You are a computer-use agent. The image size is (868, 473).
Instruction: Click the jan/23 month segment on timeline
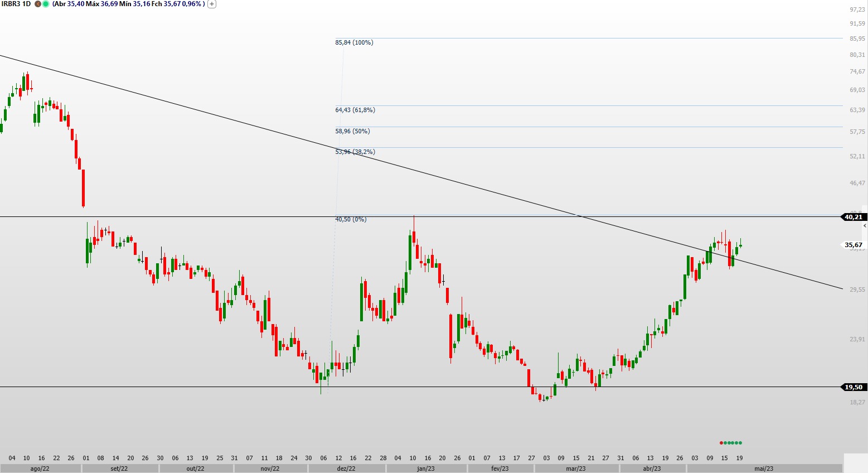[426, 469]
